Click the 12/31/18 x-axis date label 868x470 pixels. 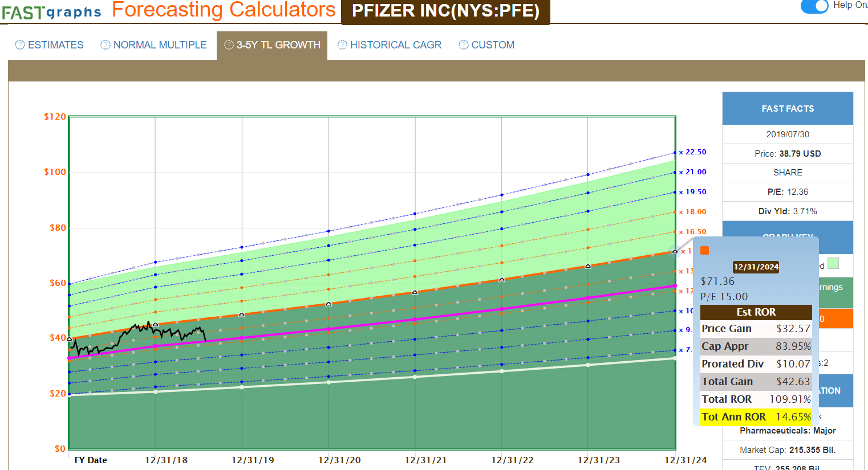[x=167, y=460]
